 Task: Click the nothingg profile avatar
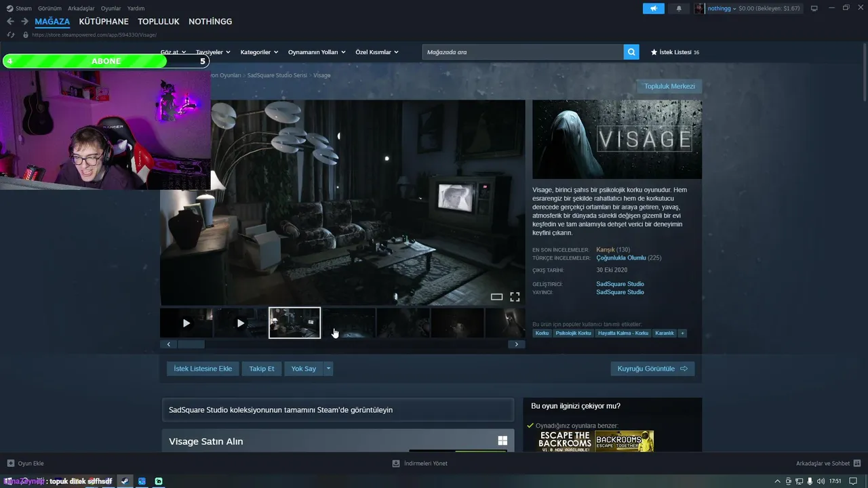pyautogui.click(x=699, y=8)
